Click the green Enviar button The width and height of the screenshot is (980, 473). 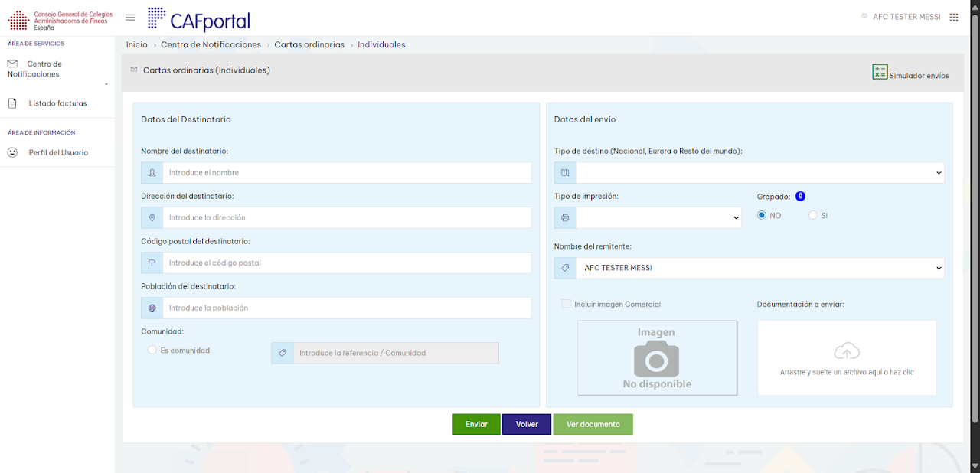tap(476, 424)
